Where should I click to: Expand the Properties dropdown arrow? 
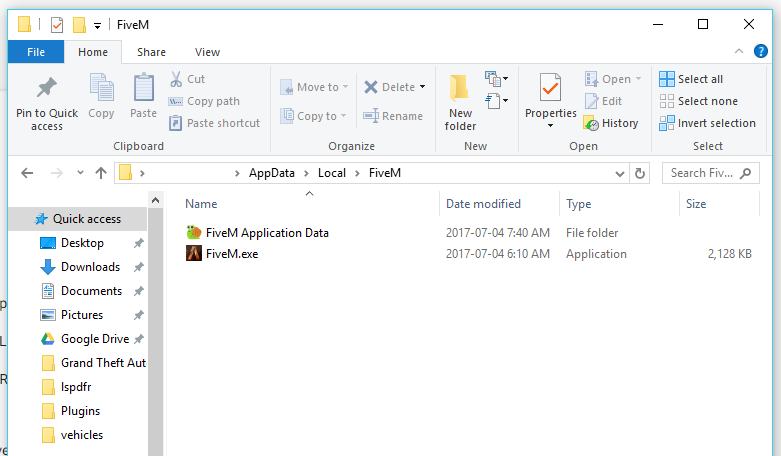(550, 125)
